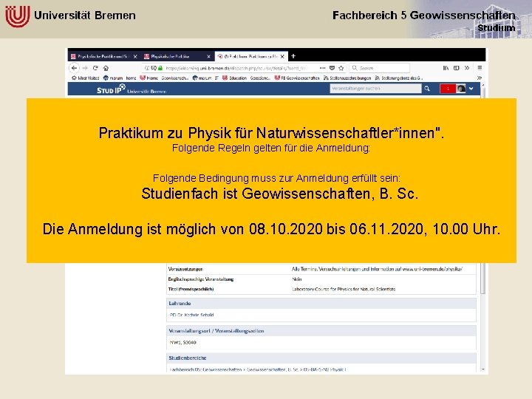Viewport: 532px width, 399px height.
Task: Click the Veranstaltungen suchen field
Action: tap(375, 89)
